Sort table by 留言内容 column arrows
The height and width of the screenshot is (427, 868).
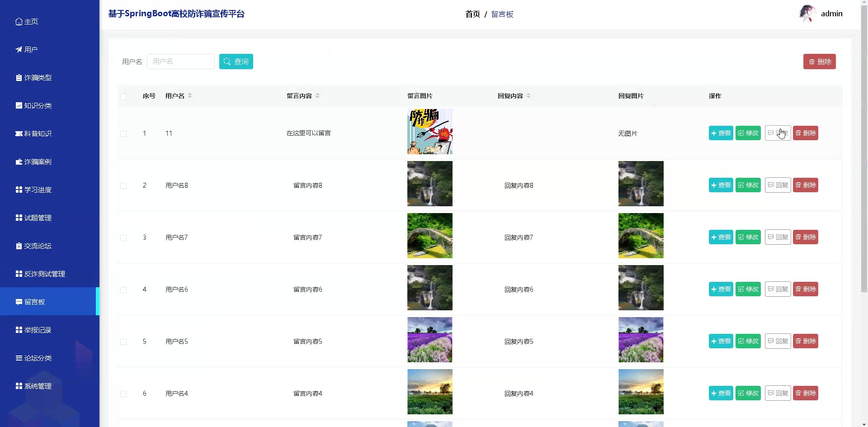point(317,95)
